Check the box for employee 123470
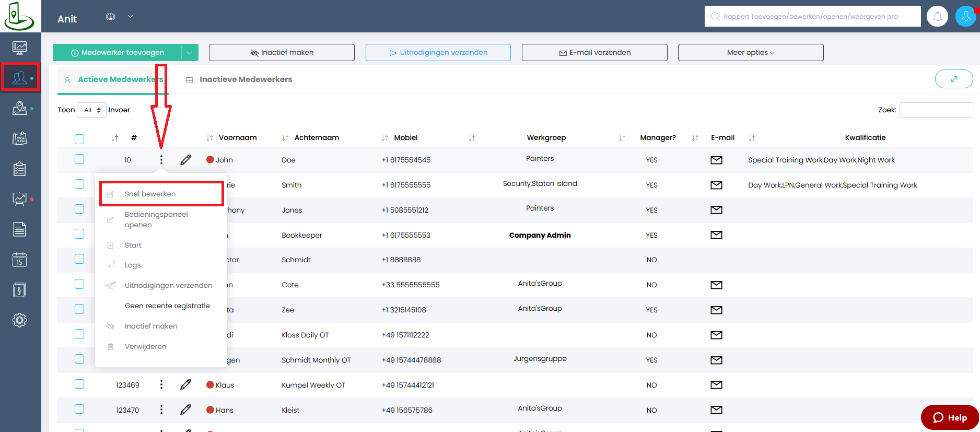The width and height of the screenshot is (980, 432). click(x=79, y=410)
